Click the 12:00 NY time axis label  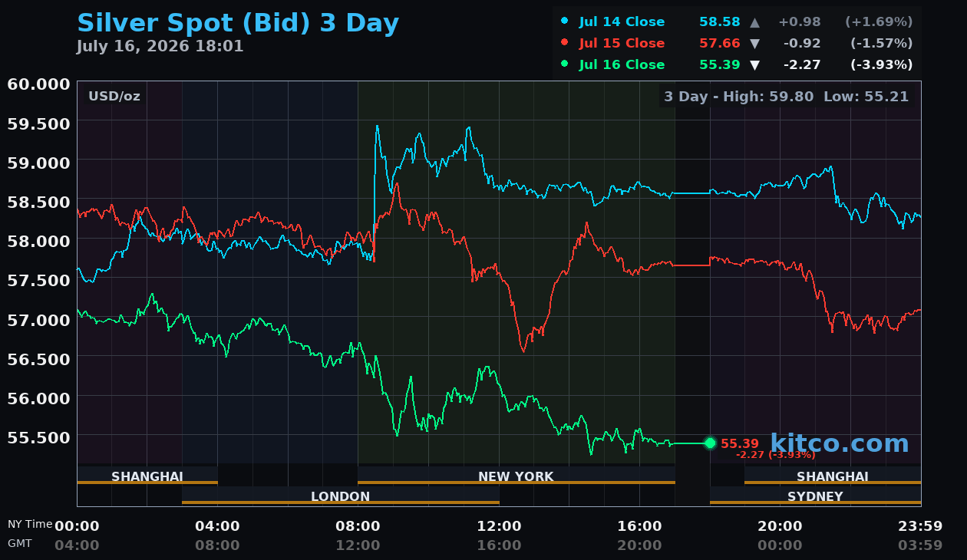(x=500, y=526)
